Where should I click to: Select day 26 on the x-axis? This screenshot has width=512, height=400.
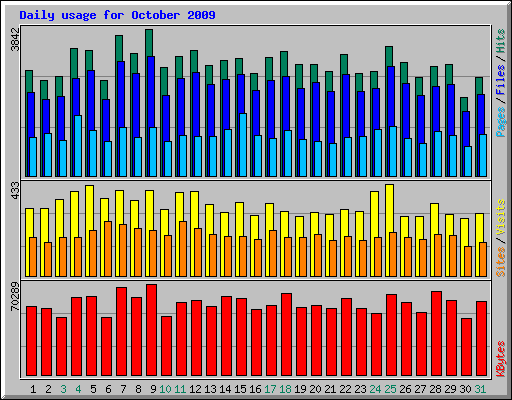tap(405, 389)
